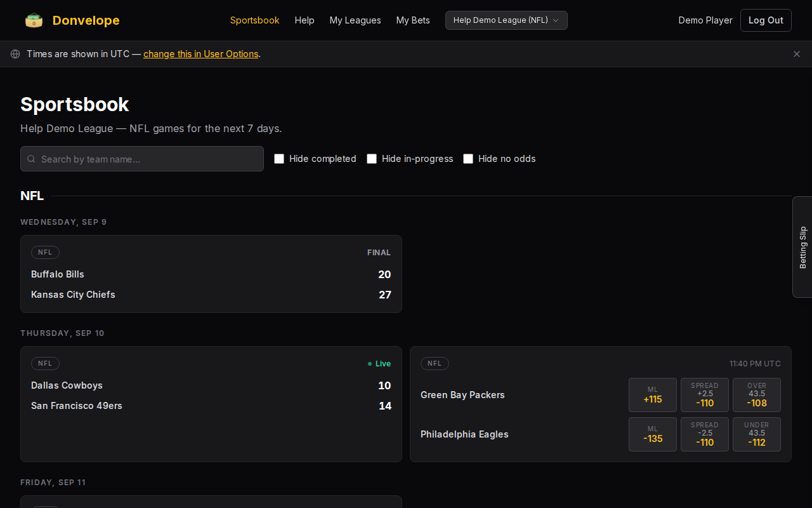The image size is (812, 508).
Task: Click the Donvelope wallet logo icon
Action: (x=34, y=20)
